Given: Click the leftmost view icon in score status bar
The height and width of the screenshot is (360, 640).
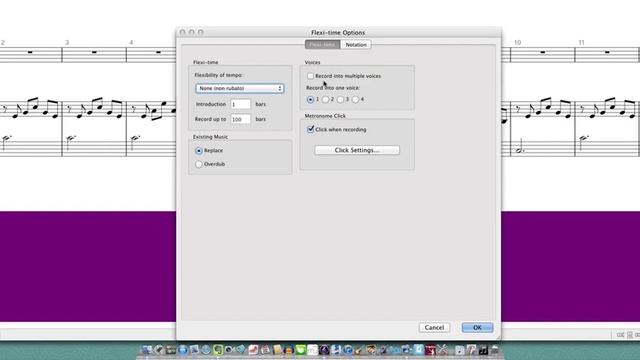Looking at the screenshot, I should pyautogui.click(x=620, y=335).
